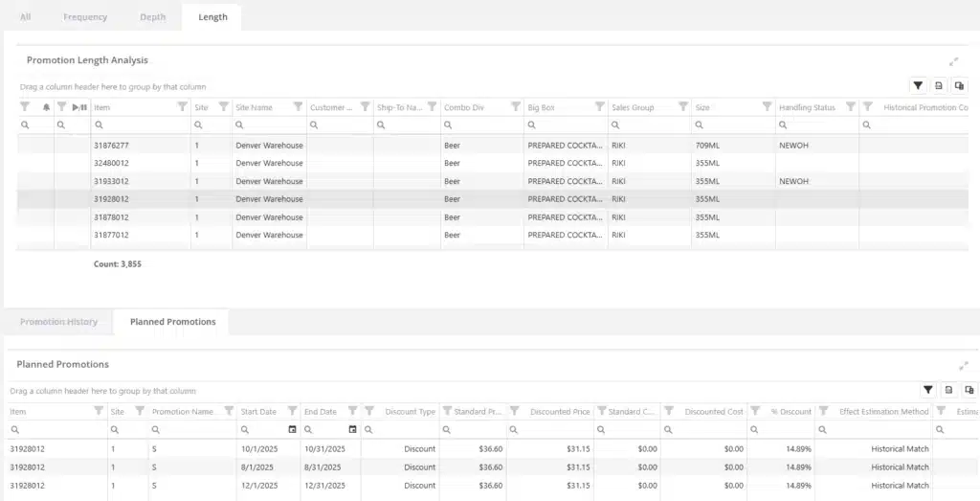This screenshot has height=501, width=980.
Task: Click the play/pause column header icon
Action: click(79, 107)
